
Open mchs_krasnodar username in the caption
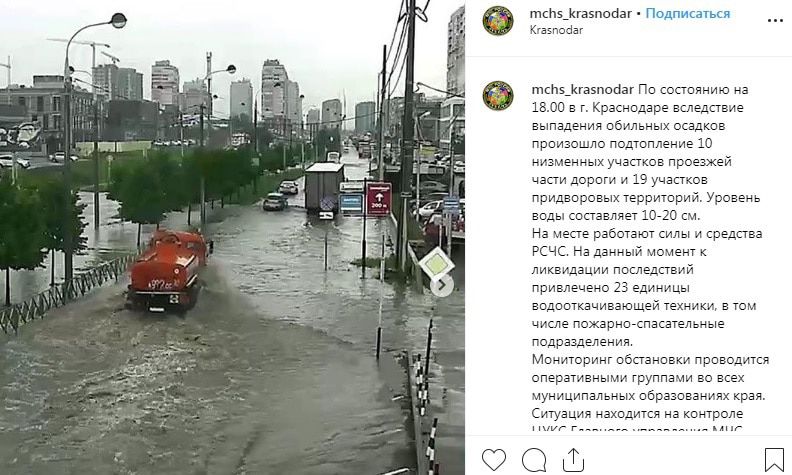tap(582, 89)
